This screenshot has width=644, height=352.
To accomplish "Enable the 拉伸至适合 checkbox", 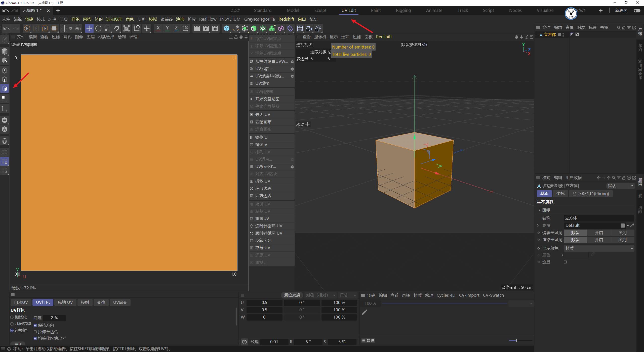I will coord(35,331).
